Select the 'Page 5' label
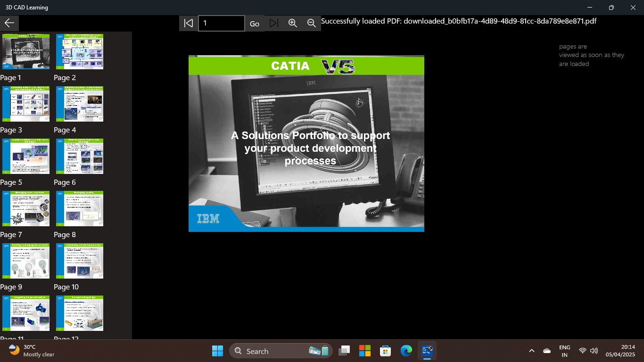Viewport: 644px width, 362px height. coord(11,182)
